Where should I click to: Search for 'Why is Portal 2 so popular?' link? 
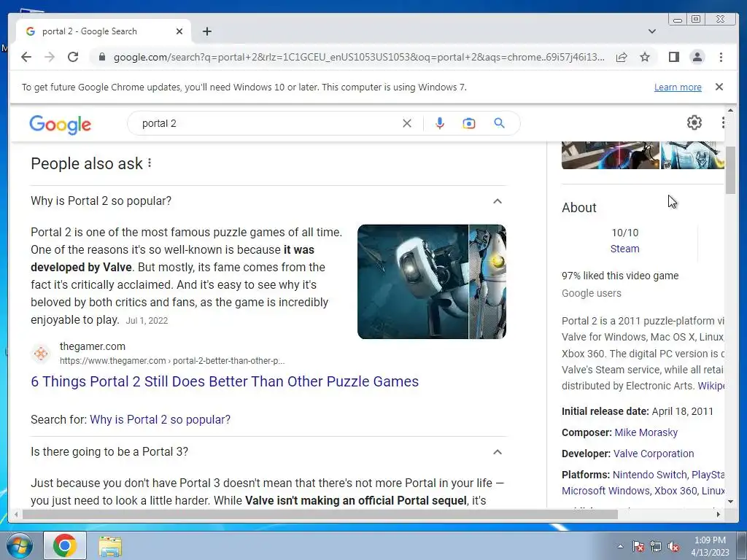(x=160, y=419)
